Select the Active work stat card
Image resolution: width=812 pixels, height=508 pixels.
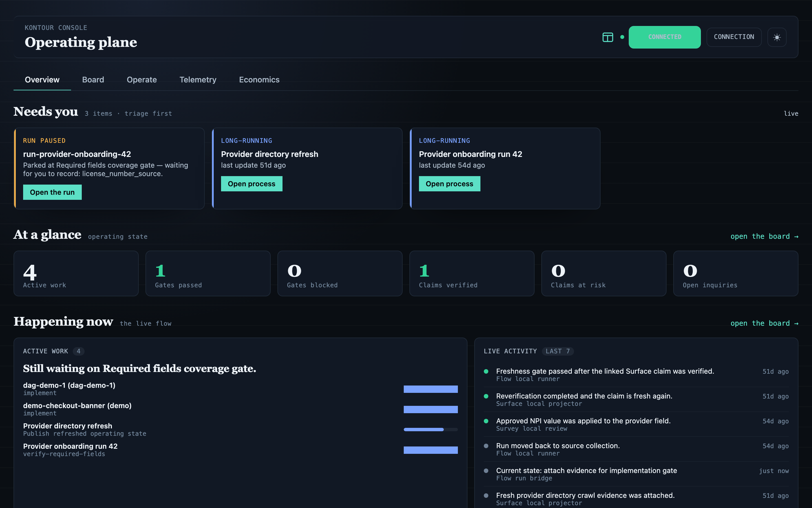tap(76, 273)
